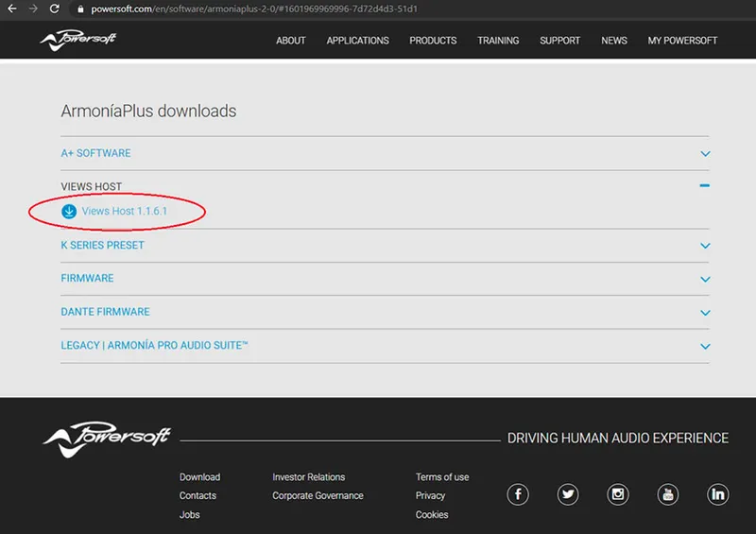Open the SUPPORT menu
This screenshot has width=756, height=534.
pyautogui.click(x=559, y=41)
